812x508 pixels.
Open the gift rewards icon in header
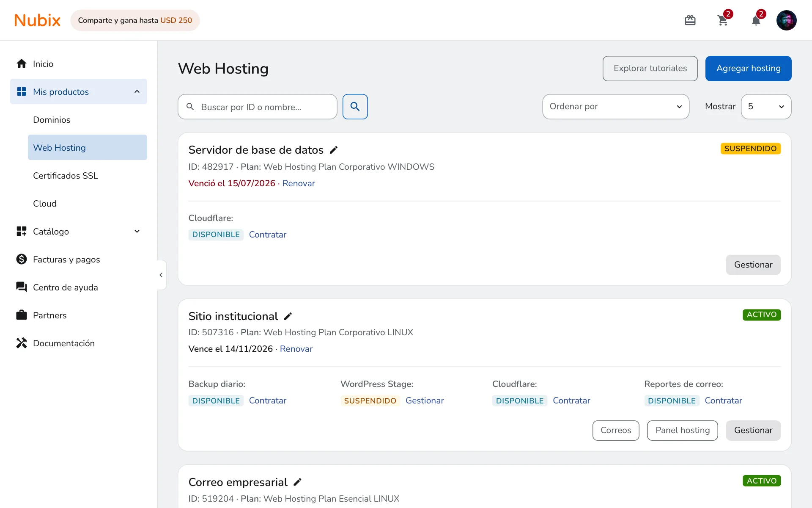point(690,20)
